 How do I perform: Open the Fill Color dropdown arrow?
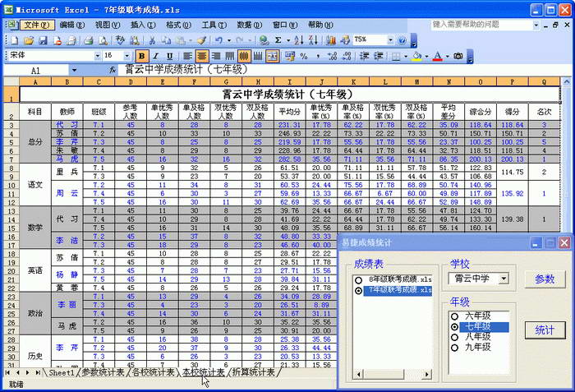426,56
